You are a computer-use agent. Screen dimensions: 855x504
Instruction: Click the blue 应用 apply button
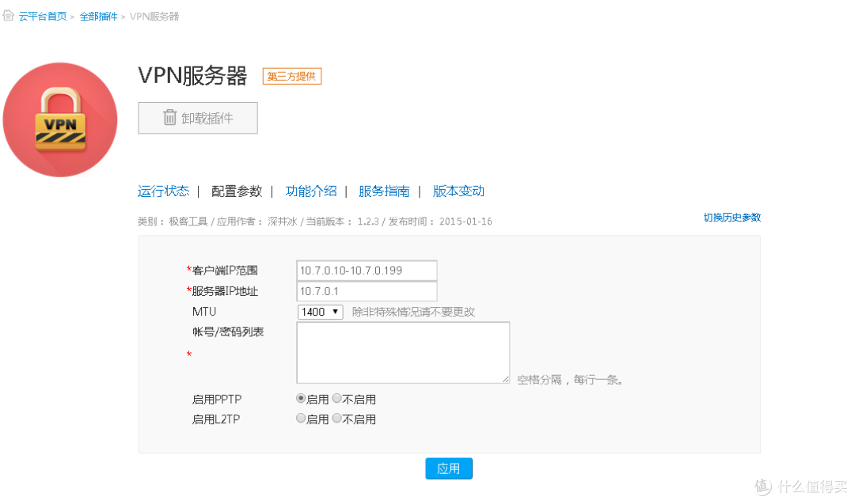(x=449, y=468)
